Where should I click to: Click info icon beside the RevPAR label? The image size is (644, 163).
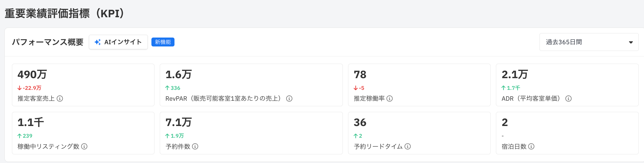[x=289, y=98]
